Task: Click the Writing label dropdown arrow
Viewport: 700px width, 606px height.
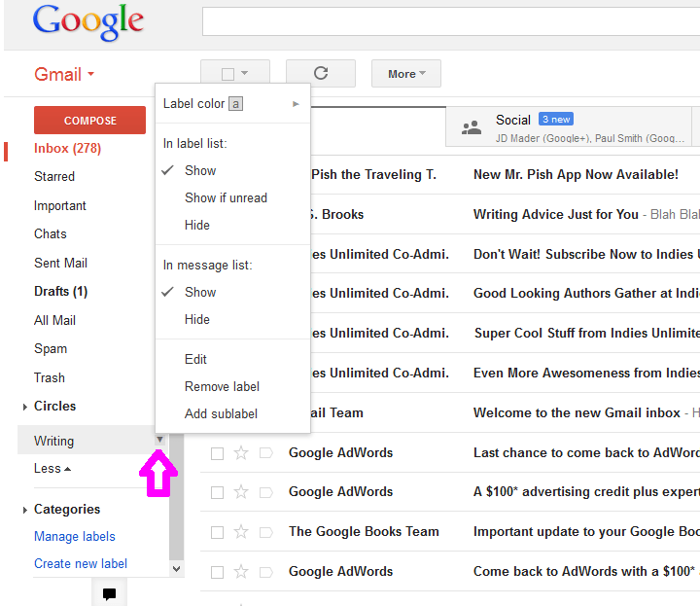Action: (x=159, y=440)
